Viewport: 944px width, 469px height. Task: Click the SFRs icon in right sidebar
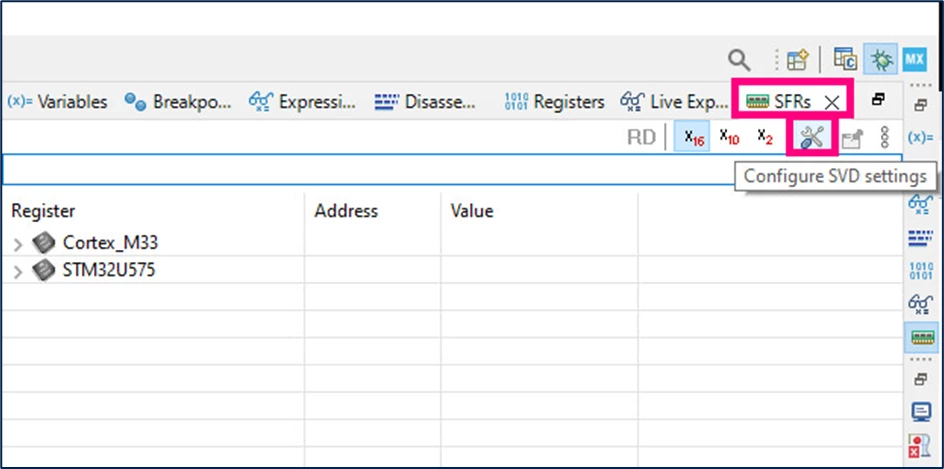click(x=922, y=337)
